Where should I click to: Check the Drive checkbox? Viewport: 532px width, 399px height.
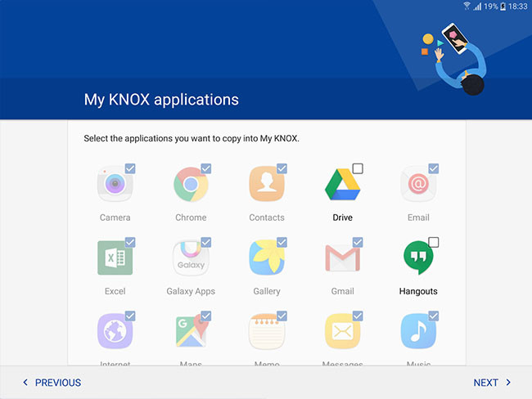tap(358, 168)
